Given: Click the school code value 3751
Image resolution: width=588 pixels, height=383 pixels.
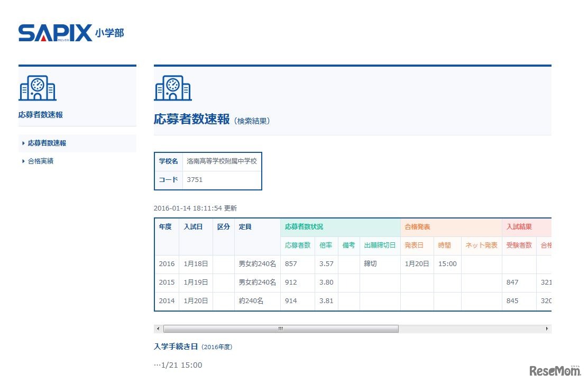Looking at the screenshot, I should (195, 180).
